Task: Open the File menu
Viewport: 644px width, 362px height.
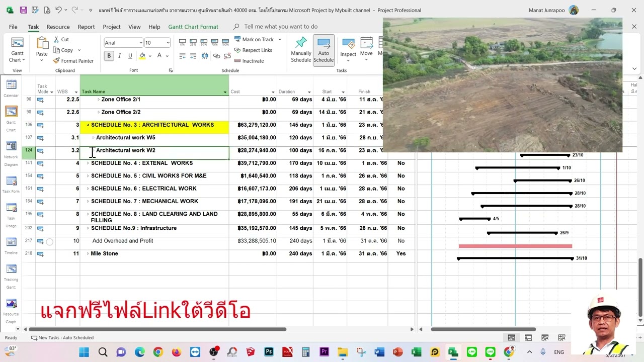Action: click(13, 27)
